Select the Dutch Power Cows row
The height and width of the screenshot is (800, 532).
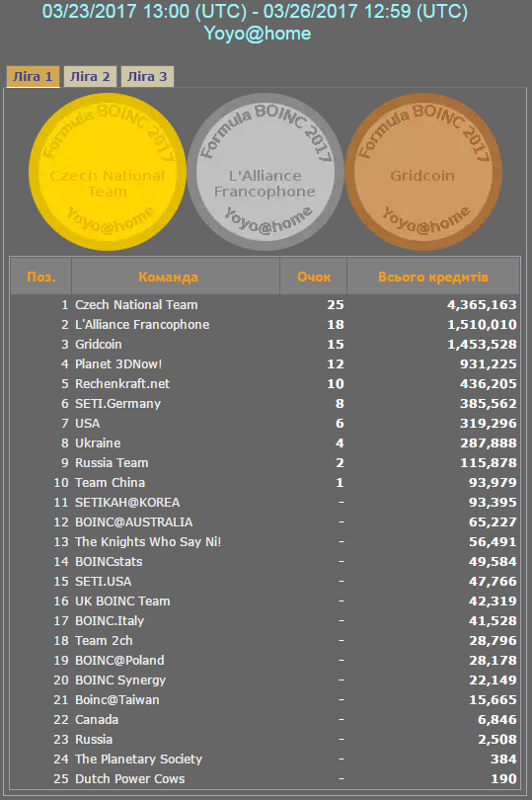[x=266, y=778]
